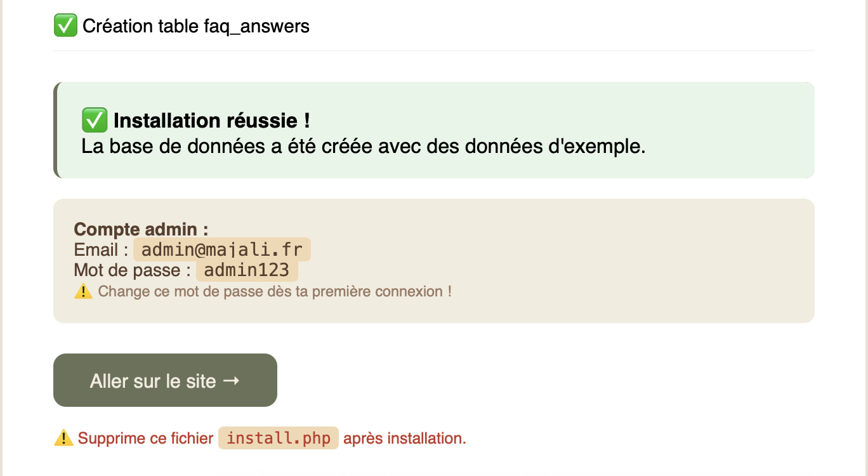Click the arrow inside the Aller sur le site button
Screen dimensions: 868x476
(x=232, y=381)
